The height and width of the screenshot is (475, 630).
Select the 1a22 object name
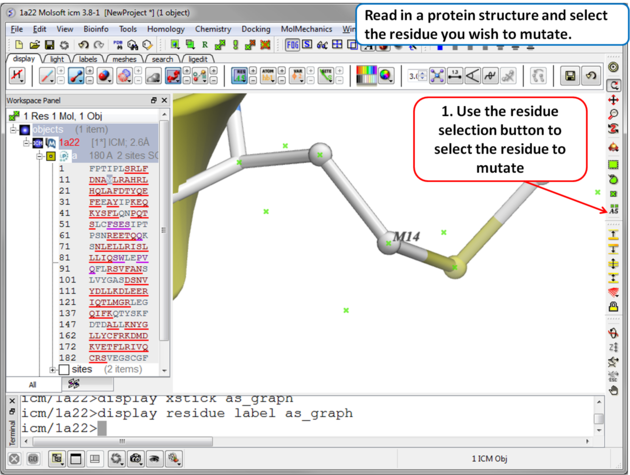tap(69, 142)
